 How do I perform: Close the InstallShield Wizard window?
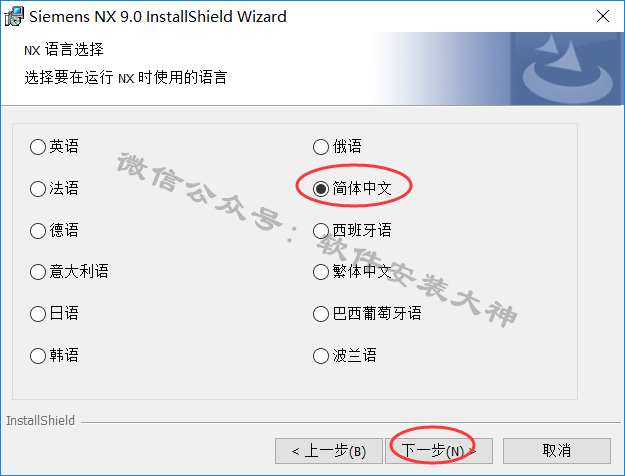pyautogui.click(x=603, y=16)
